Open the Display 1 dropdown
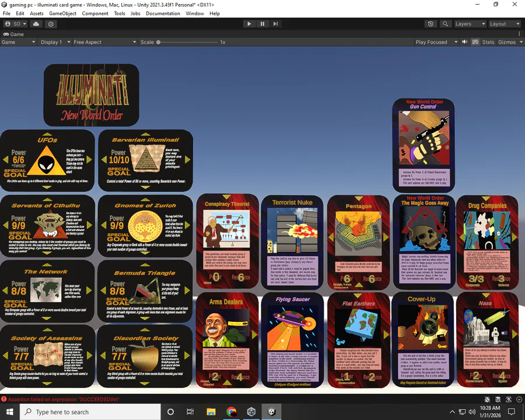Viewport: 525px width, 420px height. click(x=55, y=42)
